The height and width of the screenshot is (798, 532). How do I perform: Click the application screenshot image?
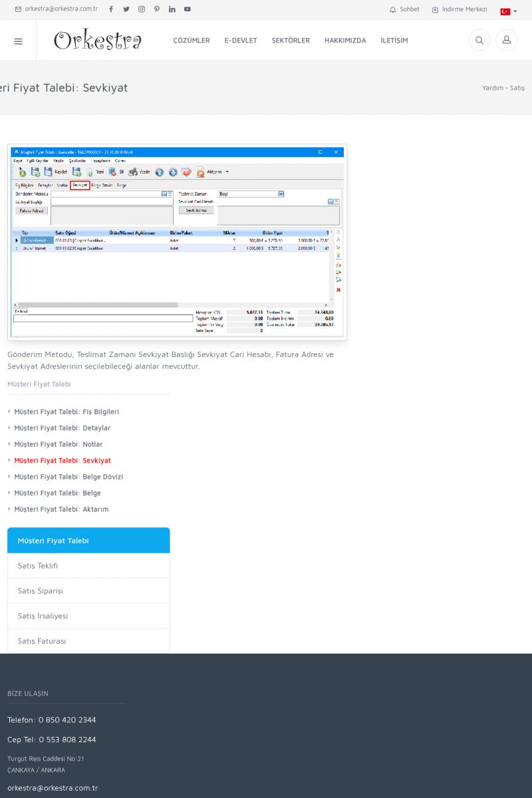[x=177, y=242]
